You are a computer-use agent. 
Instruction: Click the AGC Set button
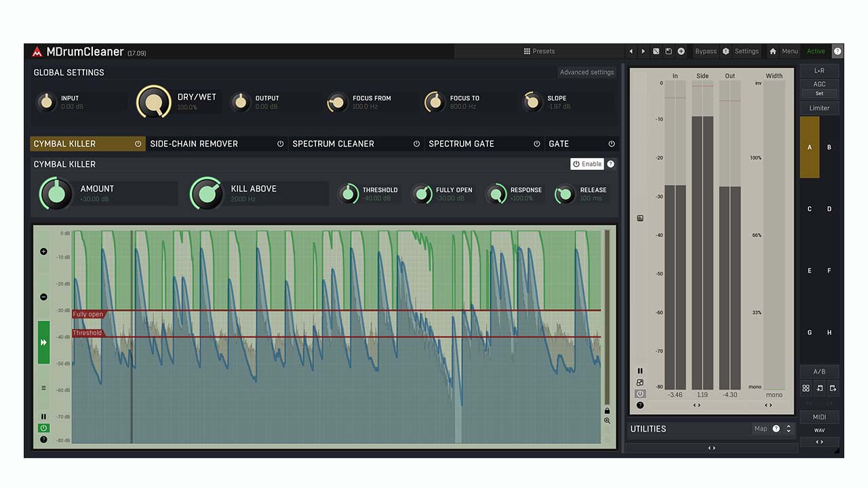(x=819, y=94)
